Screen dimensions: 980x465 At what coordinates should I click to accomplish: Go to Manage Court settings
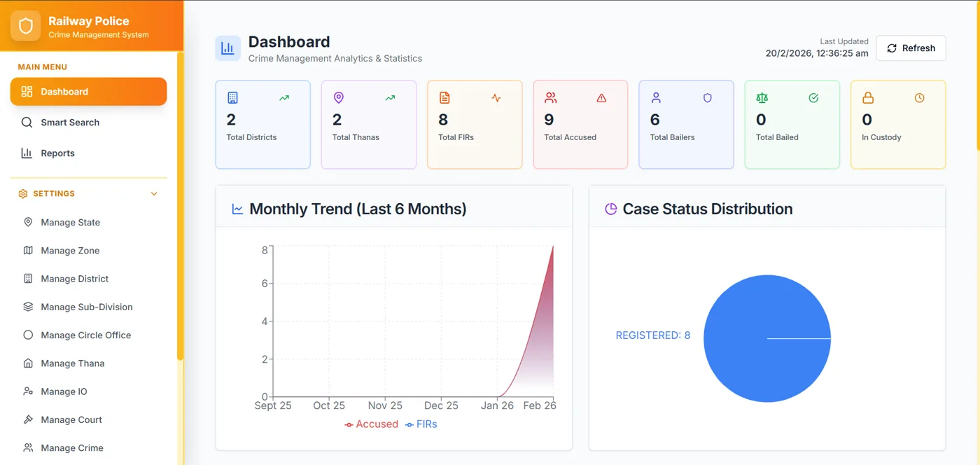tap(88, 419)
